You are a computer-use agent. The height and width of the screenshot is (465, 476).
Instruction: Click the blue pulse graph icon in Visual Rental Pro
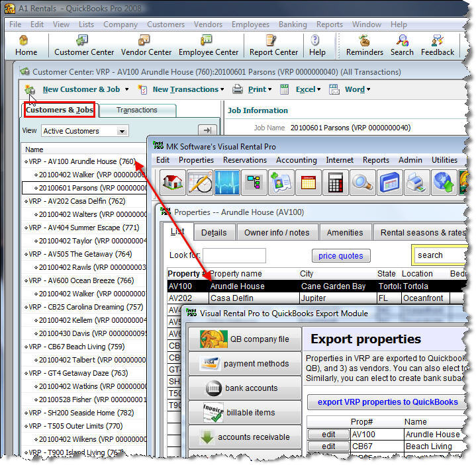coord(227,183)
